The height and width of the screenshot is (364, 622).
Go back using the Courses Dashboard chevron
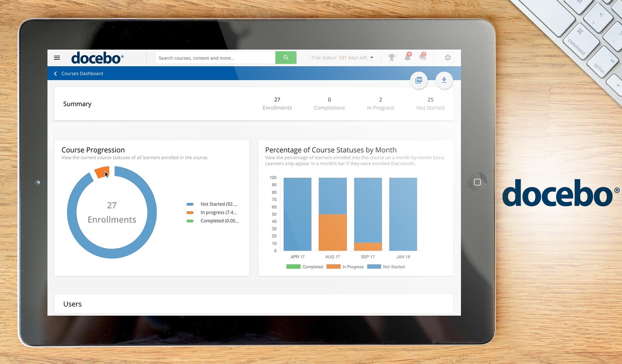tap(56, 73)
